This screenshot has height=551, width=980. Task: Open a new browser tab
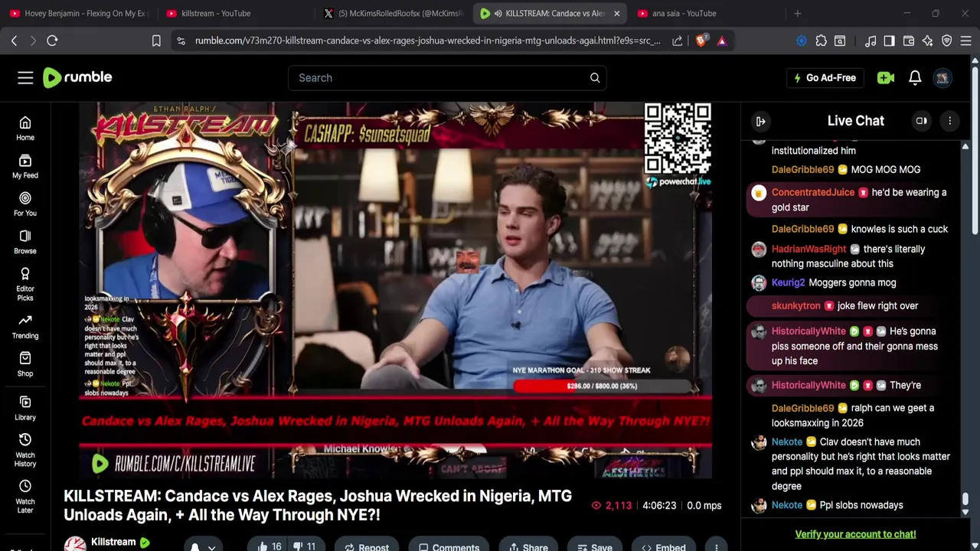tap(798, 13)
